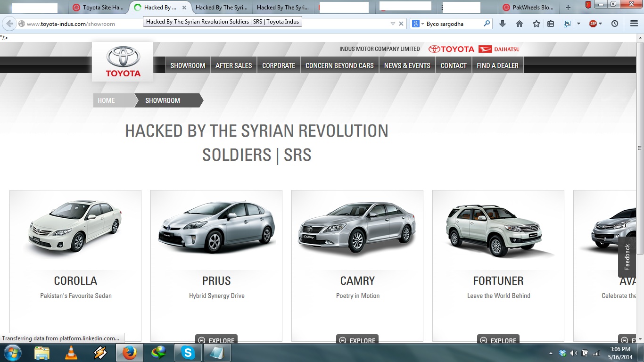Viewport: 644px width, 362px height.
Task: Open Internet Download Manager on taskbar
Action: (158, 353)
